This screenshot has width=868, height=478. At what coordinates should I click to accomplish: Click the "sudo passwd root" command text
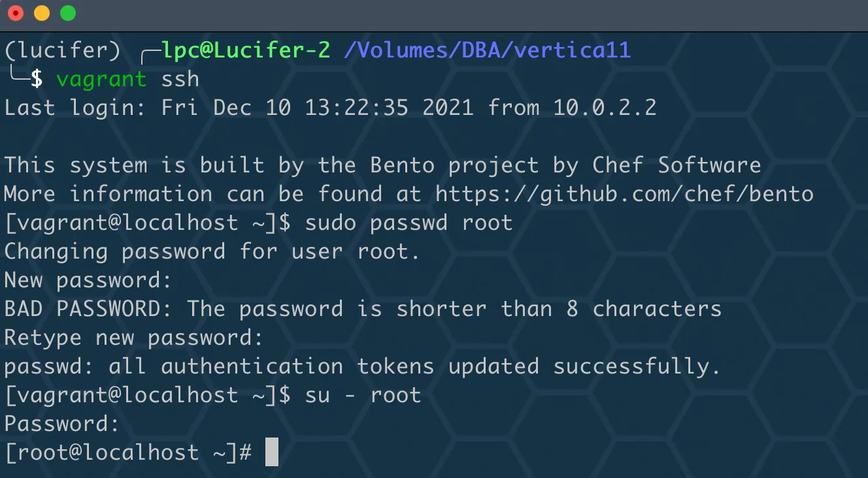409,223
